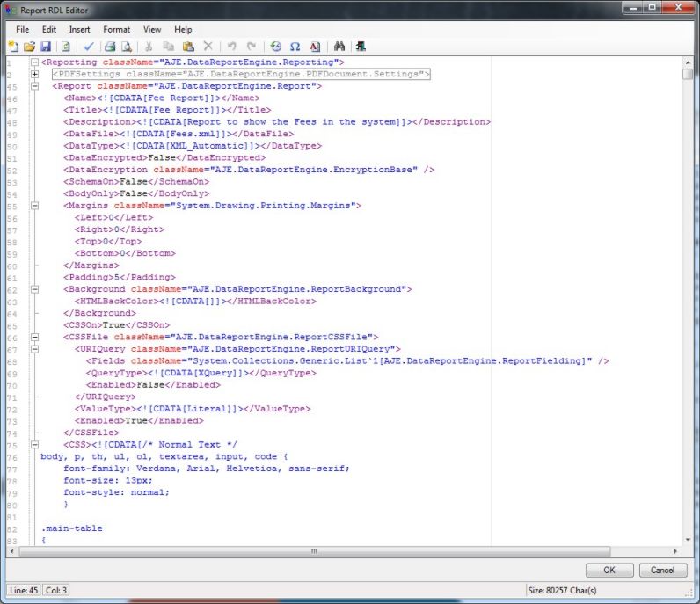Collapse the Margins element fold marker
700x604 pixels.
tap(34, 206)
